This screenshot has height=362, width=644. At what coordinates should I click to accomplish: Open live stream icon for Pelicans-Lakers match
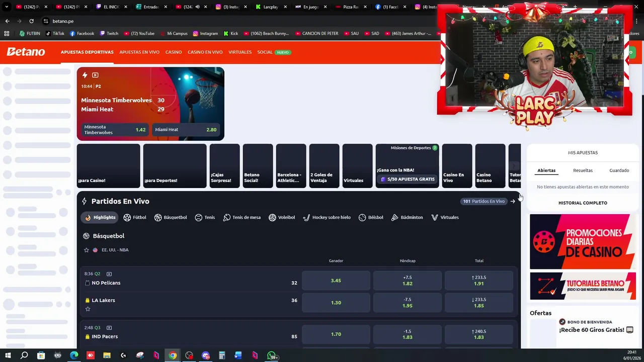pos(109,274)
